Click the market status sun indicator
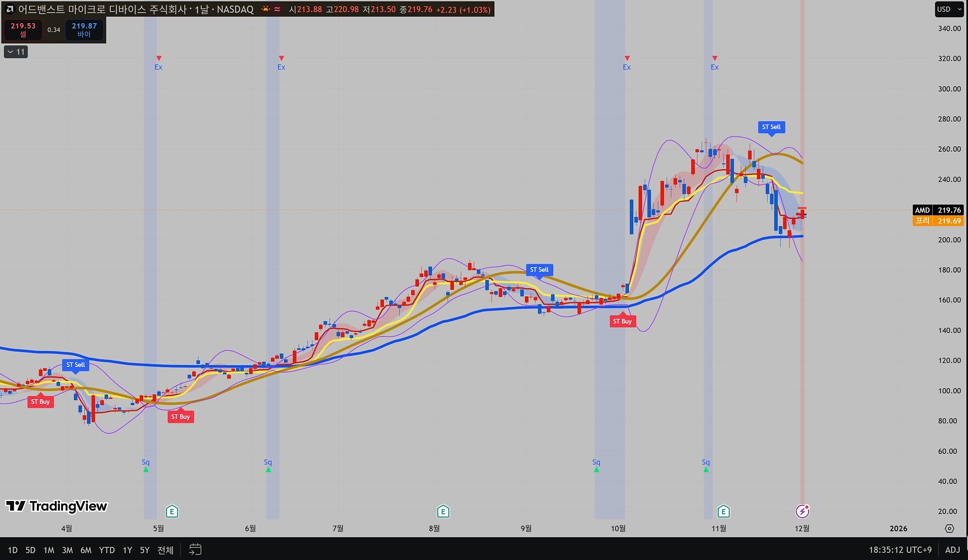Image resolution: width=968 pixels, height=560 pixels. tap(265, 9)
